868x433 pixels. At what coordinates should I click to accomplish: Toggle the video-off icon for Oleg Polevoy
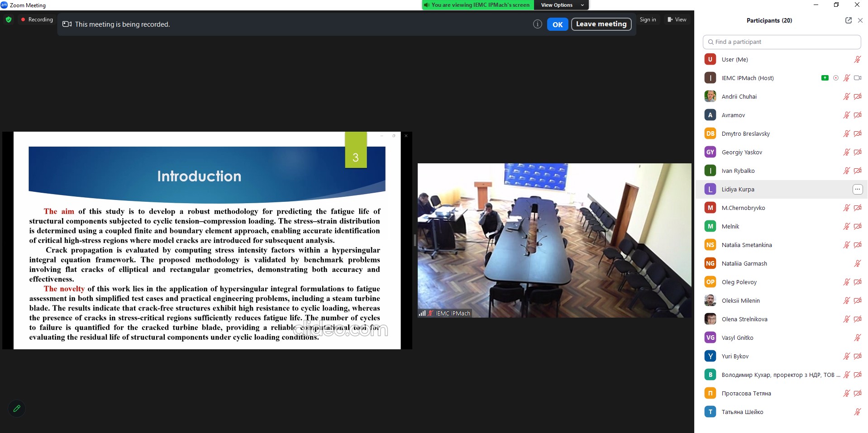(x=857, y=282)
